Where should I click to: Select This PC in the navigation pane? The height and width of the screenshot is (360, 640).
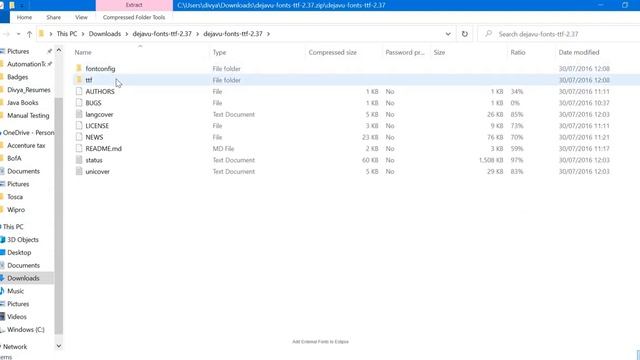[x=13, y=227]
